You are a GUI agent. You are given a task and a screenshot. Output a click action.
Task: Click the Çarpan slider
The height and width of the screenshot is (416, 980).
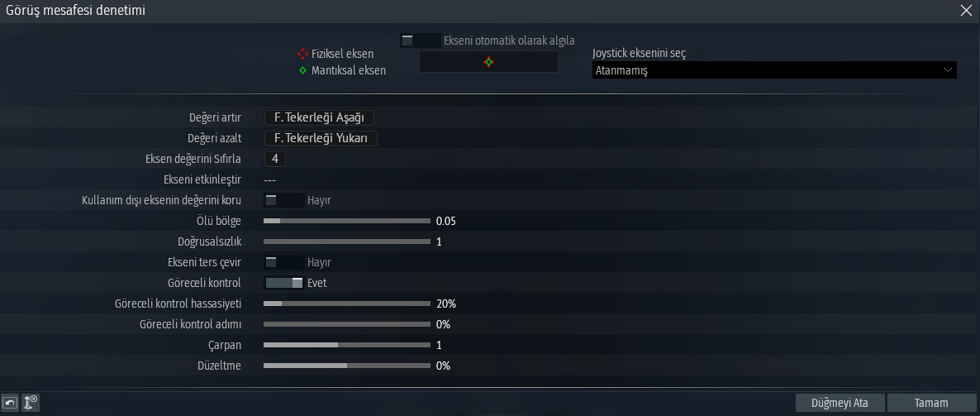click(347, 345)
